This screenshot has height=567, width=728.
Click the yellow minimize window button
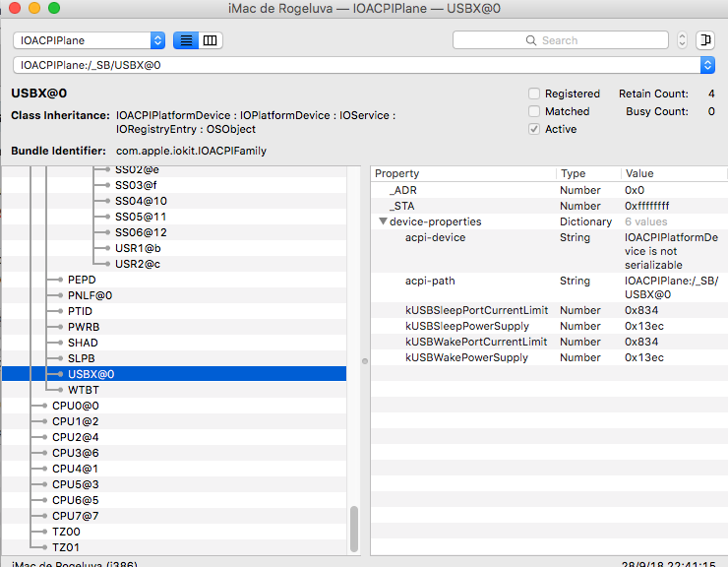pyautogui.click(x=34, y=8)
